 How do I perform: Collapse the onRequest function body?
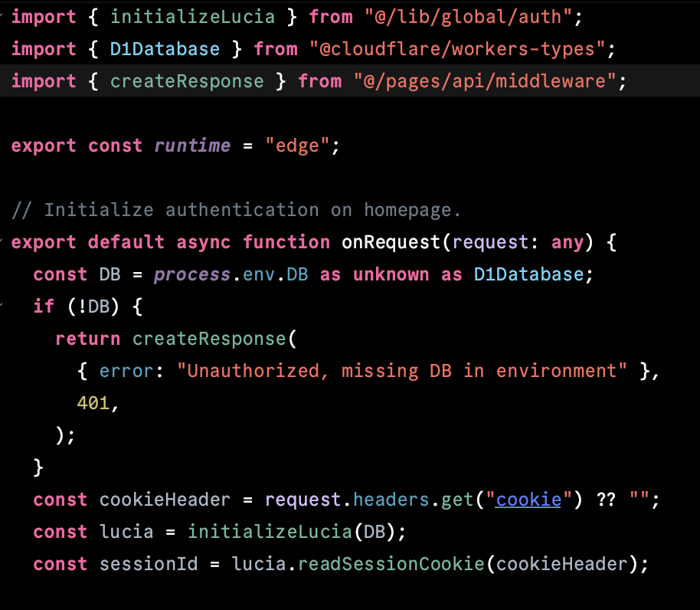click(4, 242)
